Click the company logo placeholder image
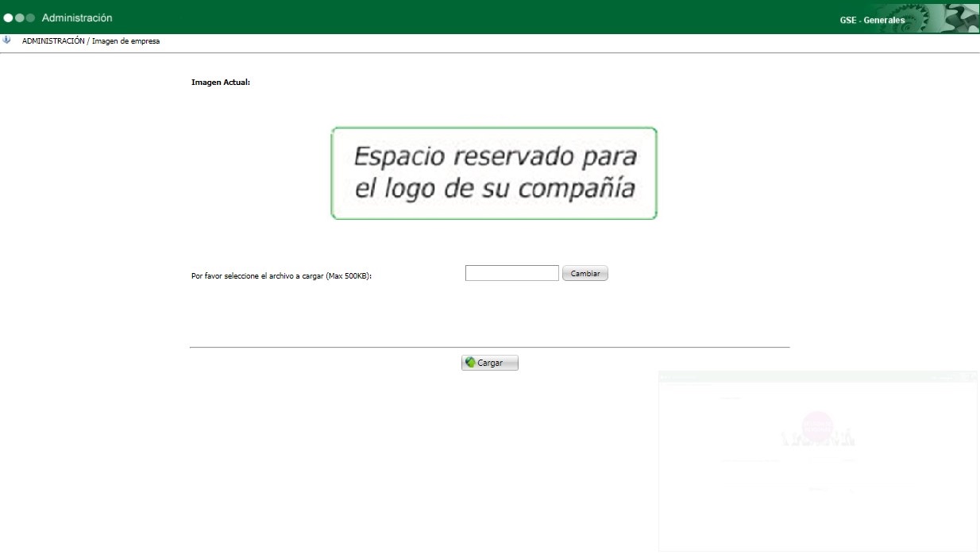 pos(493,173)
